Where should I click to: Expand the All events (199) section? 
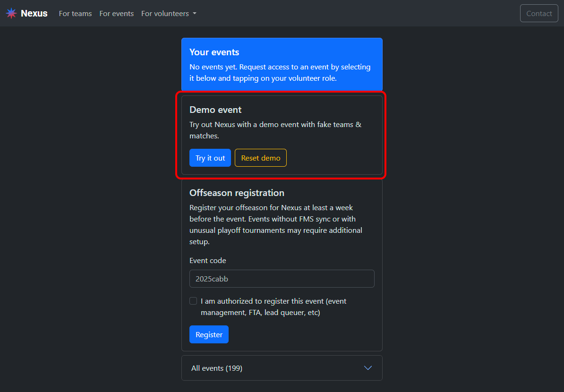[282, 368]
